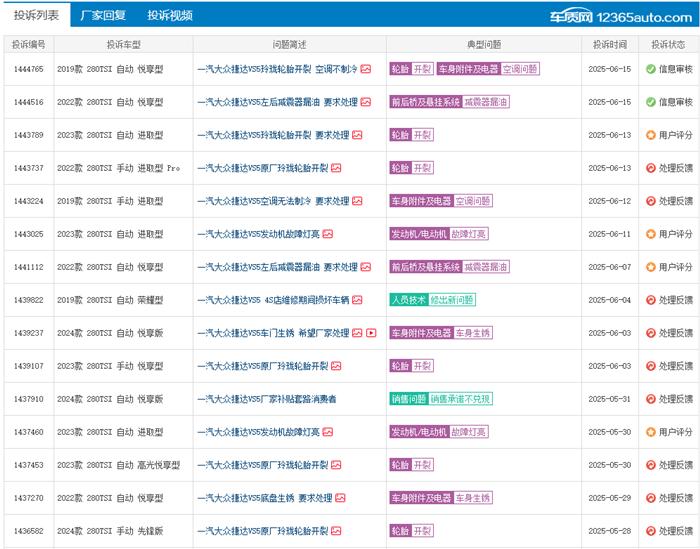Open image icon for complaint 1437270
Viewport: 700px width, 549px height.
[x=340, y=498]
